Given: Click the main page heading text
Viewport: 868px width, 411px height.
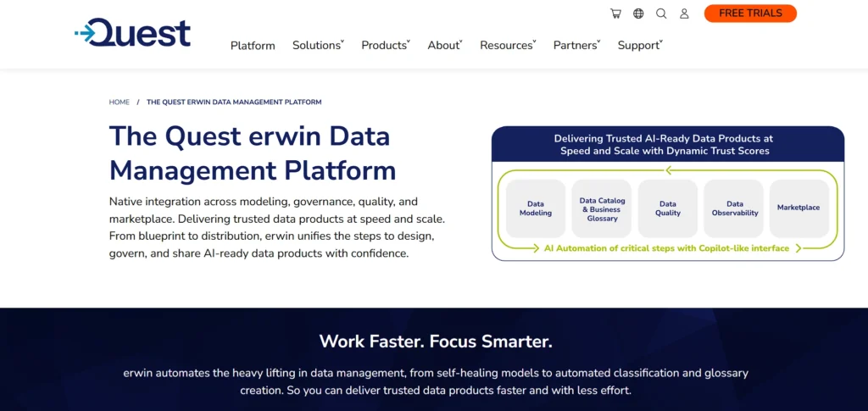Looking at the screenshot, I should pyautogui.click(x=253, y=153).
